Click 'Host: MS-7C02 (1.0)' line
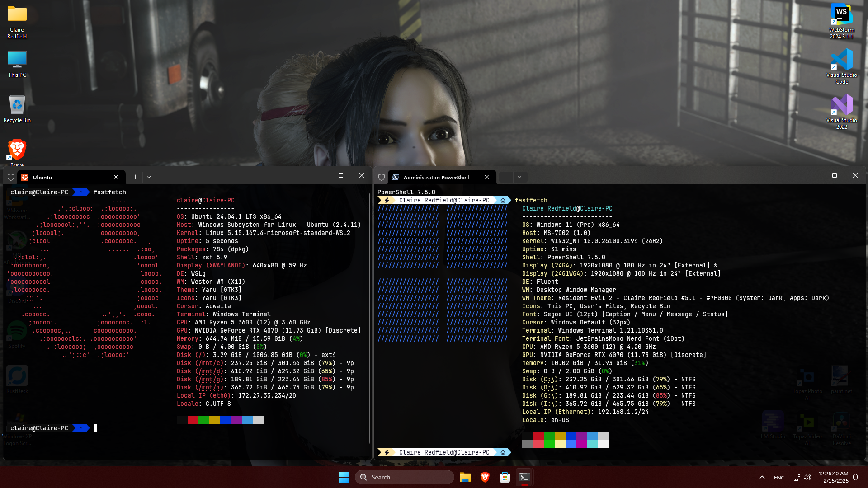 pyautogui.click(x=556, y=233)
